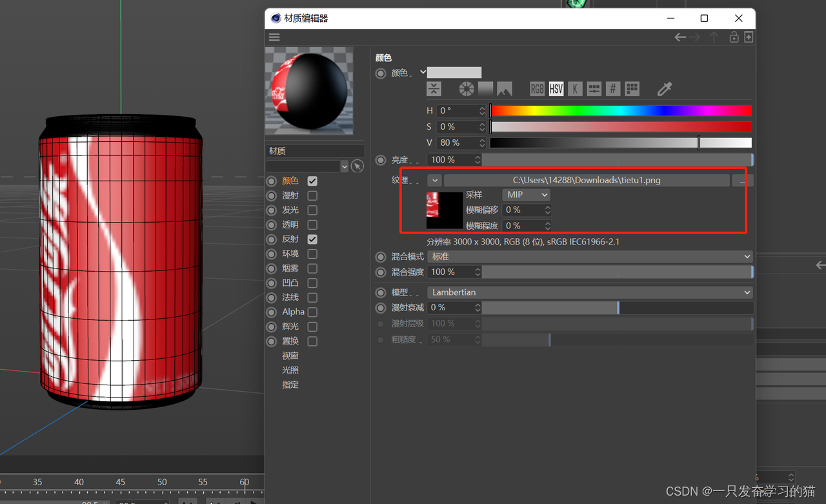Click the texture browse ellipsis button
The image size is (826, 504).
point(742,181)
